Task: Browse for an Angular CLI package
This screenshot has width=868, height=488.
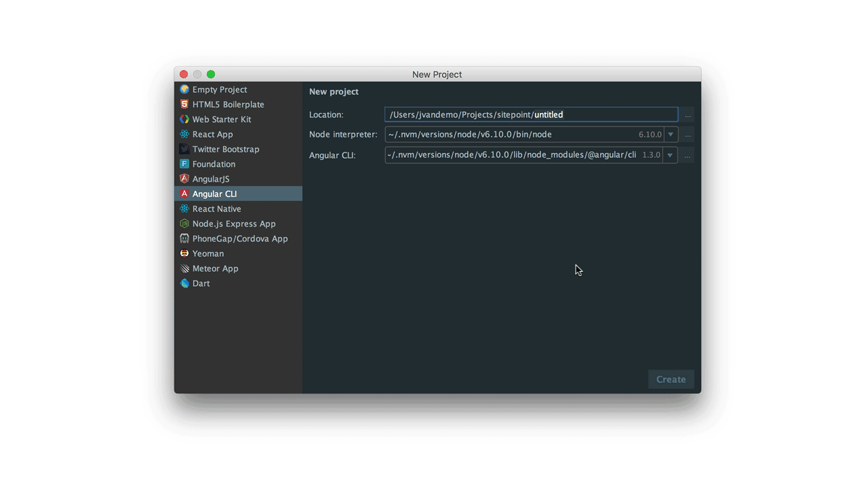Action: tap(687, 155)
